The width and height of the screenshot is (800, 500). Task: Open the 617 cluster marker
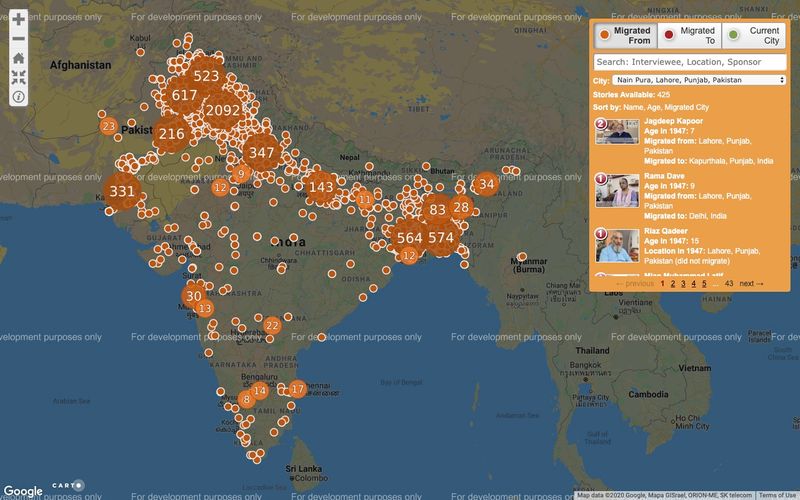[x=184, y=95]
